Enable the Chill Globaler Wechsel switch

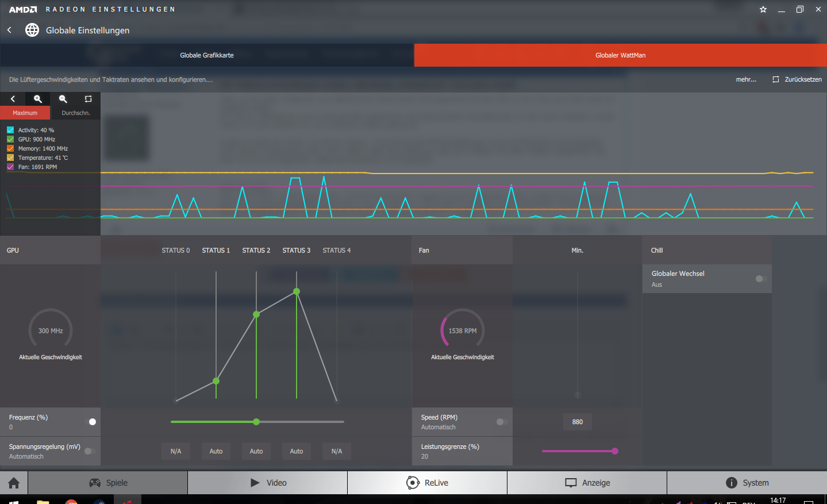[x=761, y=279]
